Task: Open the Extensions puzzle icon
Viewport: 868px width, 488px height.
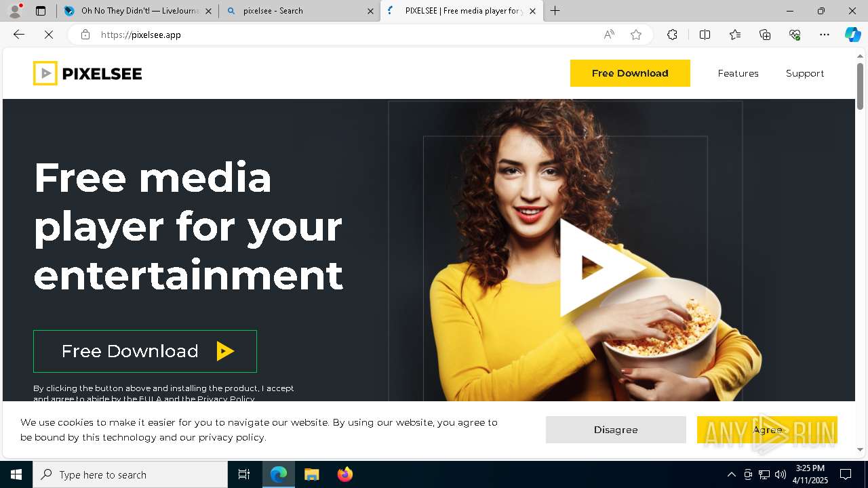Action: coord(672,35)
